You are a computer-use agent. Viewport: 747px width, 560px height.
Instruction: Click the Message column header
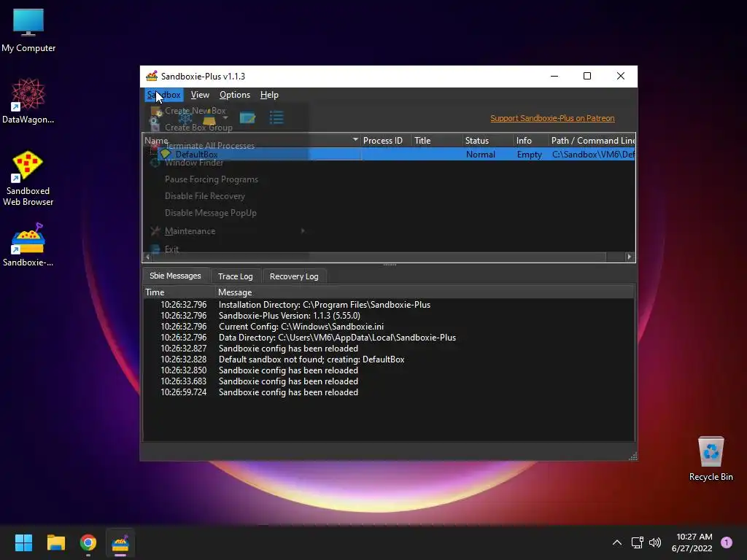[x=425, y=292]
